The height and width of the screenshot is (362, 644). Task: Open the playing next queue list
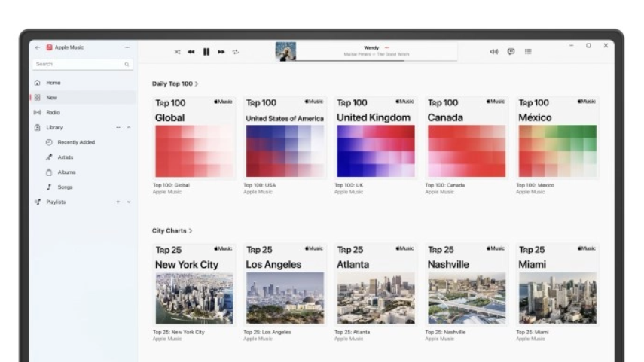tap(528, 52)
